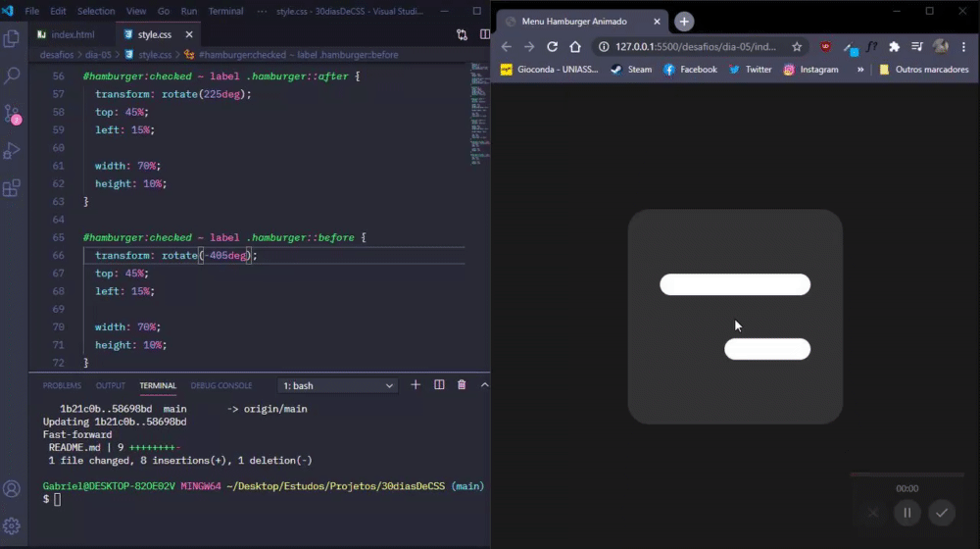
Task: Switch to the PROBLEMS panel tab
Action: pos(62,386)
